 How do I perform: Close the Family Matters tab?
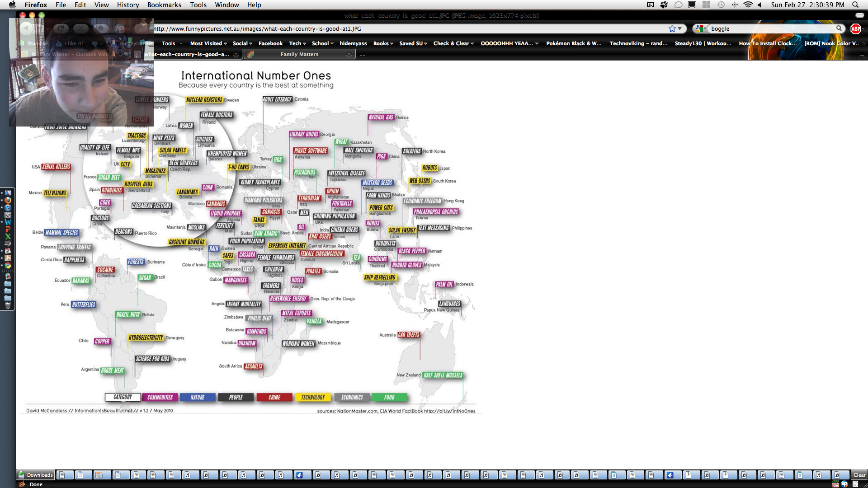tap(349, 54)
